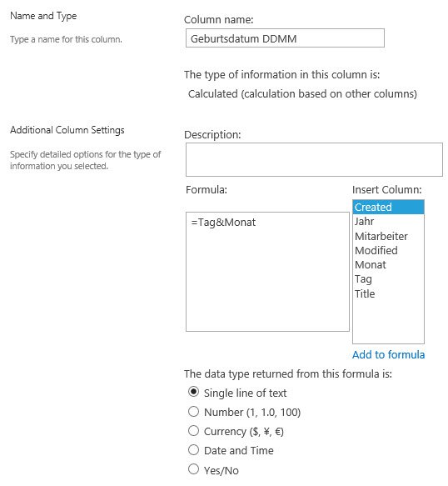Screen dimensions: 448x486
Task: Select Jahr in the Insert Column list
Action: [388, 221]
